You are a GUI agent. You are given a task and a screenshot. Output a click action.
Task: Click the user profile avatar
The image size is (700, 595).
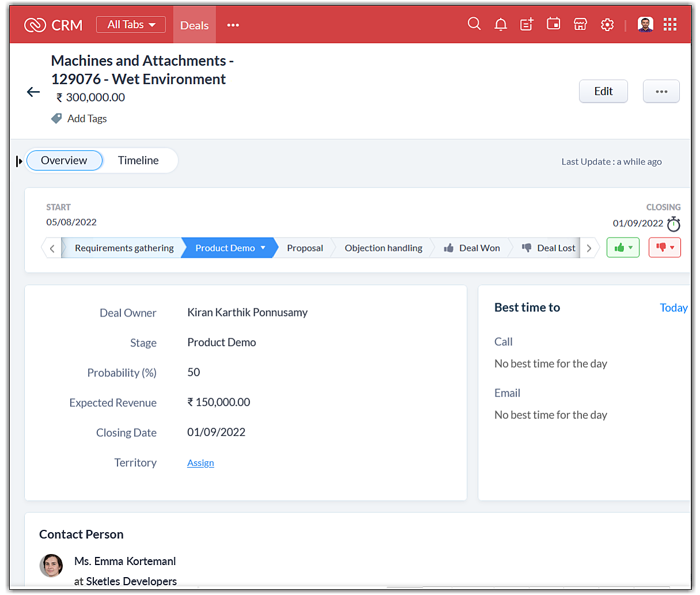tap(645, 24)
